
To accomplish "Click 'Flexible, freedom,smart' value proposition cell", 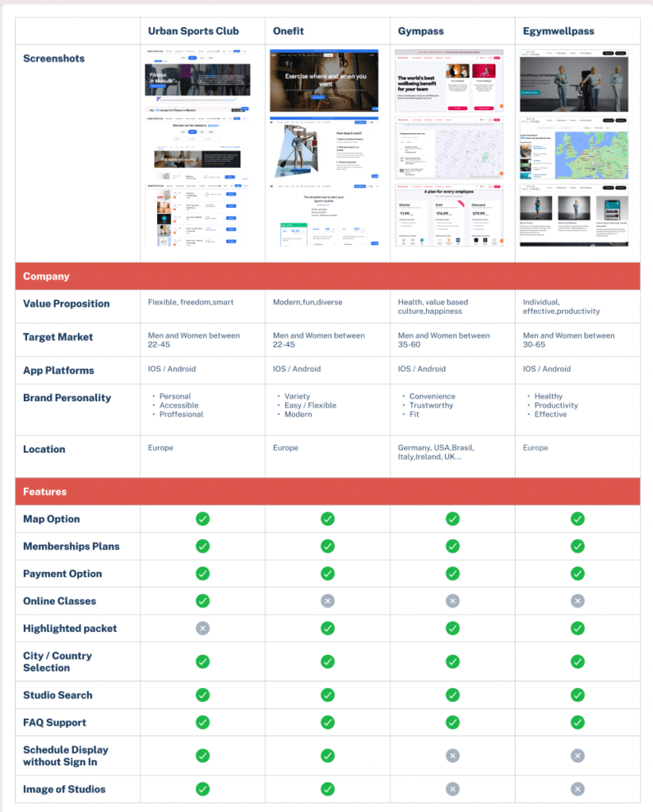I will 190,302.
